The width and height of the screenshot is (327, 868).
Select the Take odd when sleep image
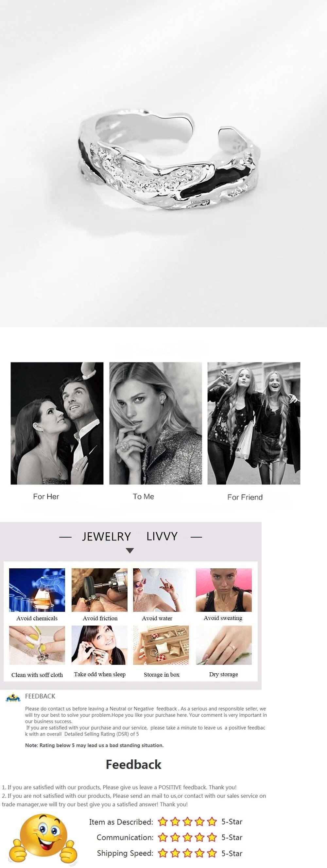click(99, 645)
